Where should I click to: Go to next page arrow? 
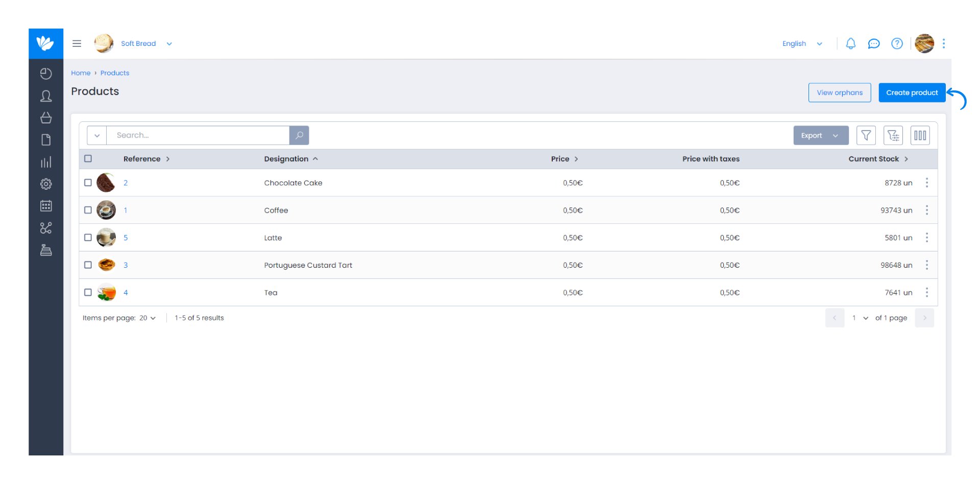pyautogui.click(x=924, y=318)
